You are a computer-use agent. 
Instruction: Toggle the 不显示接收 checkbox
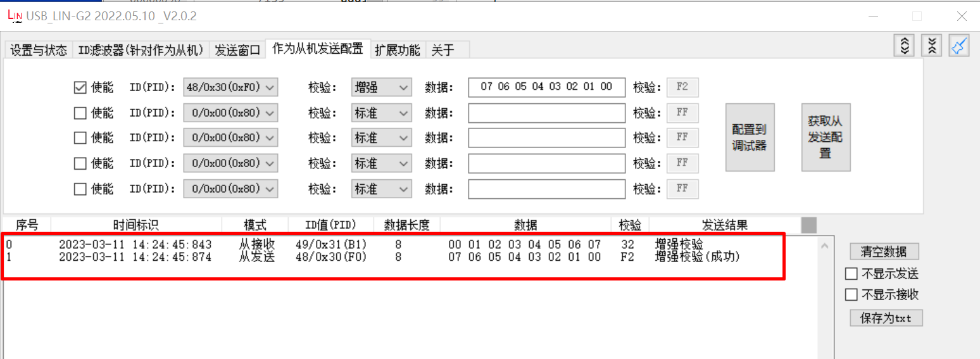(x=851, y=294)
